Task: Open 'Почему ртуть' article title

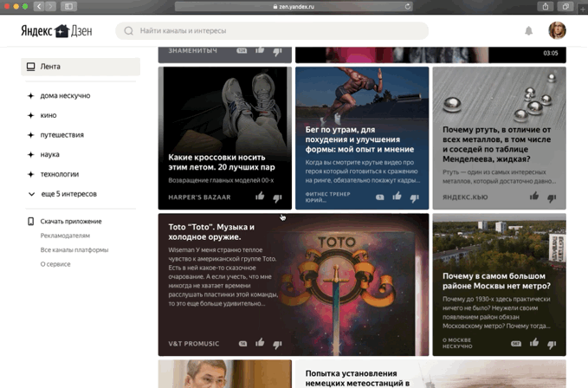Action: (x=496, y=145)
